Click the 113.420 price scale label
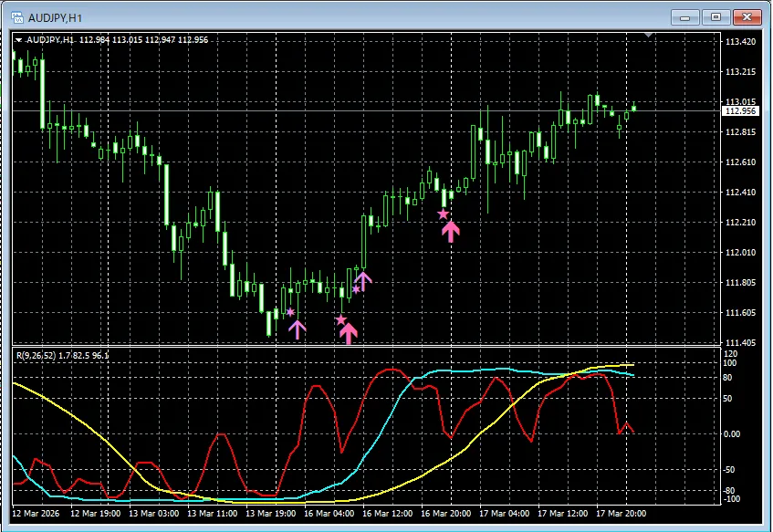773x532 pixels. [739, 42]
